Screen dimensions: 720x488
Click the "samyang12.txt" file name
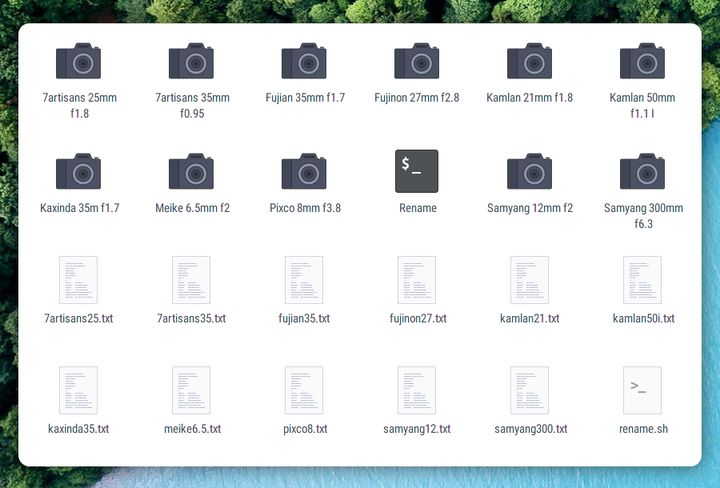(x=417, y=429)
